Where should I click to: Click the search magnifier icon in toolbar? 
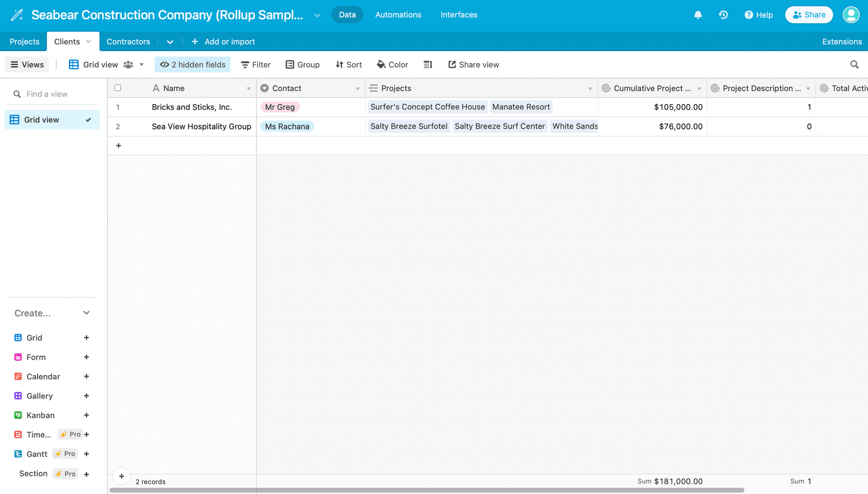[x=854, y=65]
